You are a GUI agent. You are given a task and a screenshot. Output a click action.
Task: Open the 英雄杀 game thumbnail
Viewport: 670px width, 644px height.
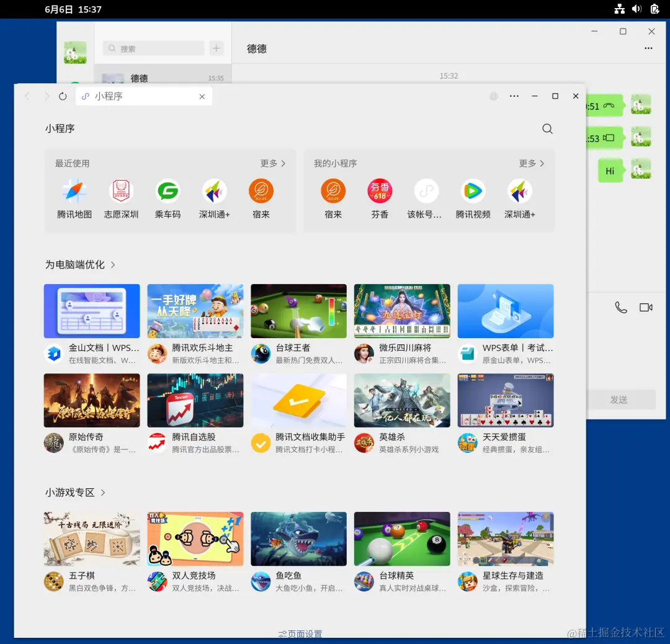(402, 400)
